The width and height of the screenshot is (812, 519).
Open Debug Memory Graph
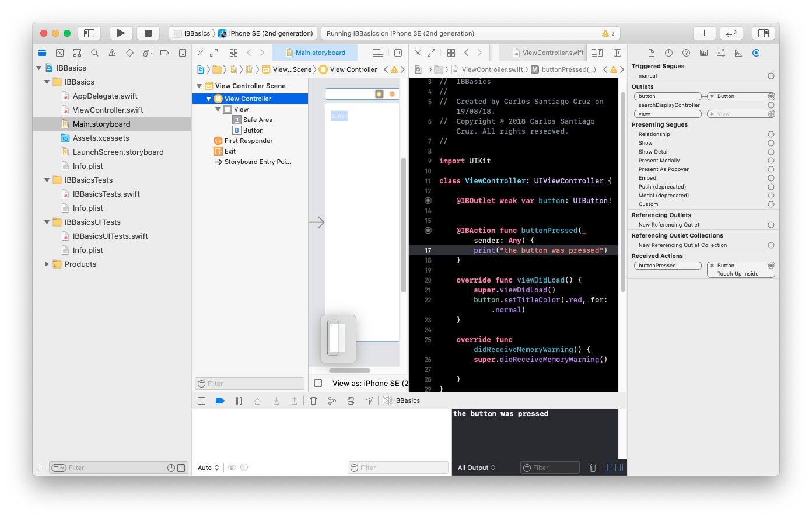pos(332,400)
